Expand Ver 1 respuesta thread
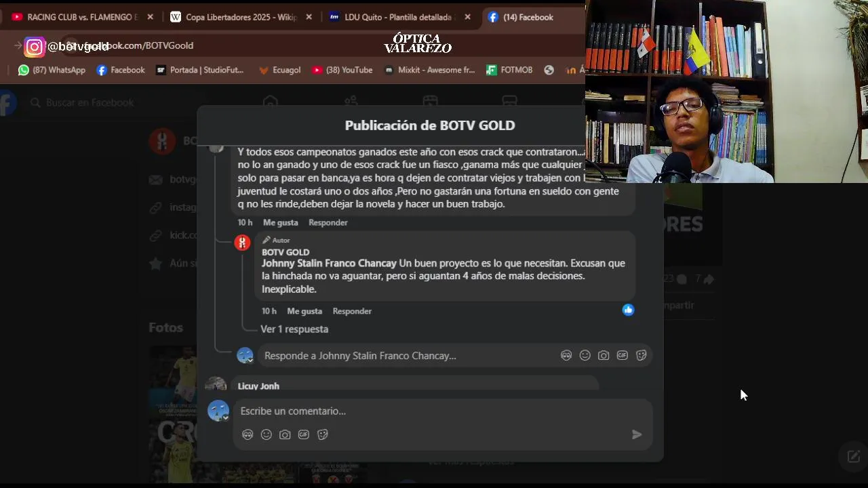The image size is (868, 488). [x=294, y=329]
